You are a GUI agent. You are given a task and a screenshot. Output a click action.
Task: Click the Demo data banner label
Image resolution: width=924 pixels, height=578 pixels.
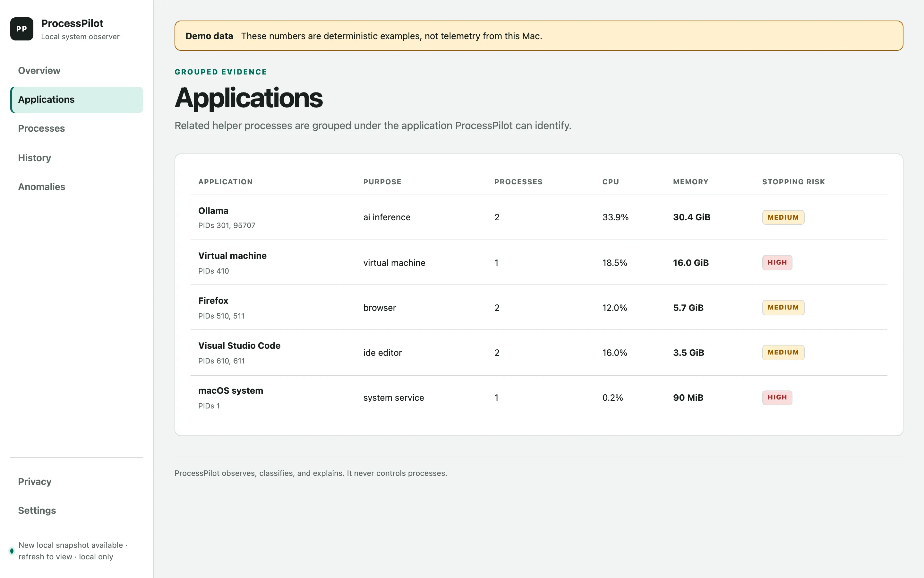[209, 36]
